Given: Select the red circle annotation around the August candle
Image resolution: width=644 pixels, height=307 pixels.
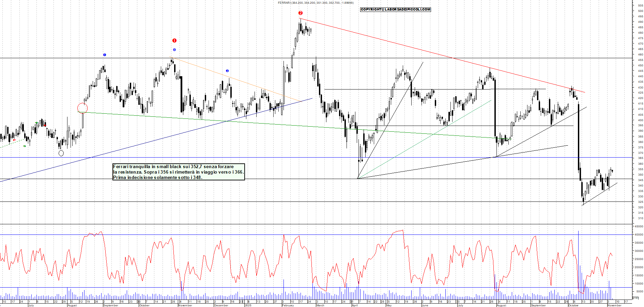Looking at the screenshot, I should (x=82, y=107).
